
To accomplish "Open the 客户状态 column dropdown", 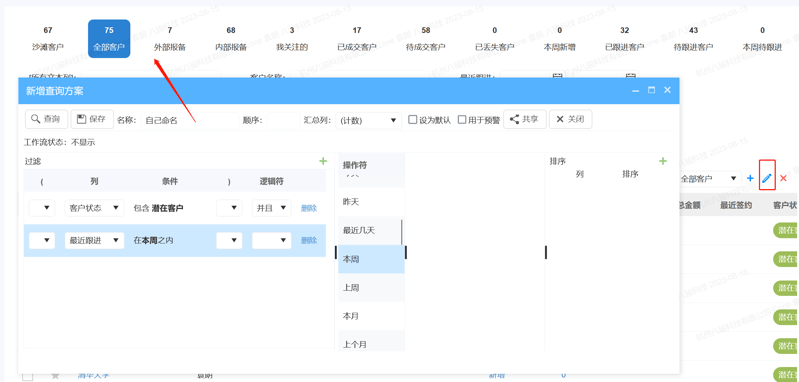I will 94,208.
